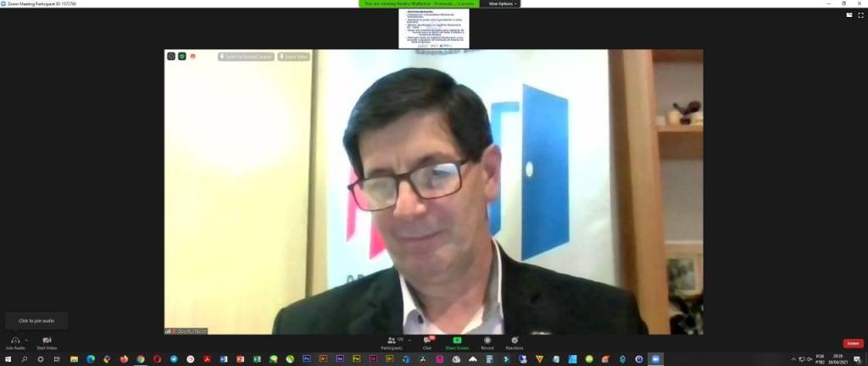Toggle full screen mode at top right

pos(860,14)
